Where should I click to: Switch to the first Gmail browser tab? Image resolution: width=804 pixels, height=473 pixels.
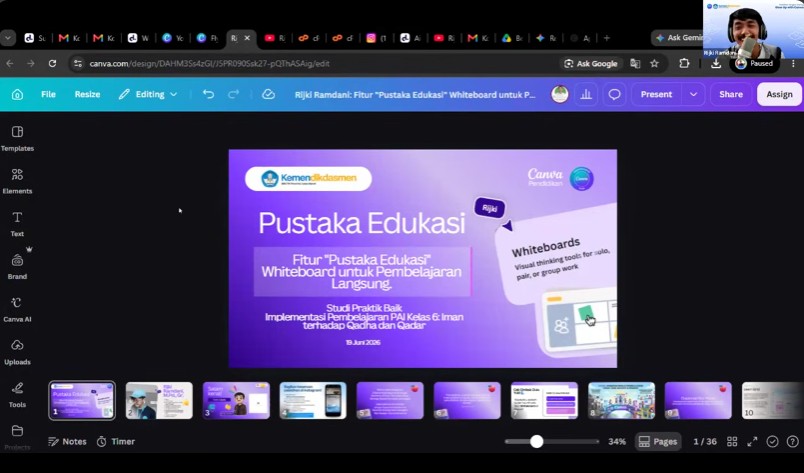click(x=70, y=38)
